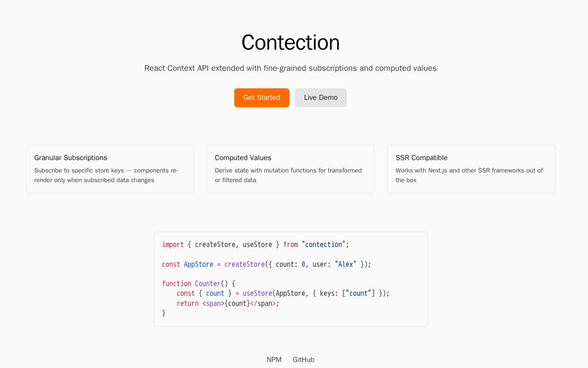Click the "contection" string in import line

click(x=323, y=245)
